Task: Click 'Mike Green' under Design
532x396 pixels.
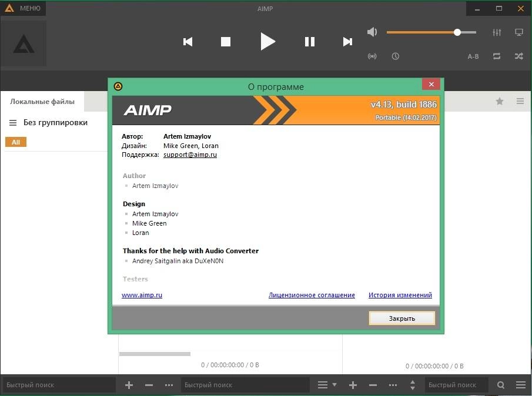Action: click(x=149, y=223)
